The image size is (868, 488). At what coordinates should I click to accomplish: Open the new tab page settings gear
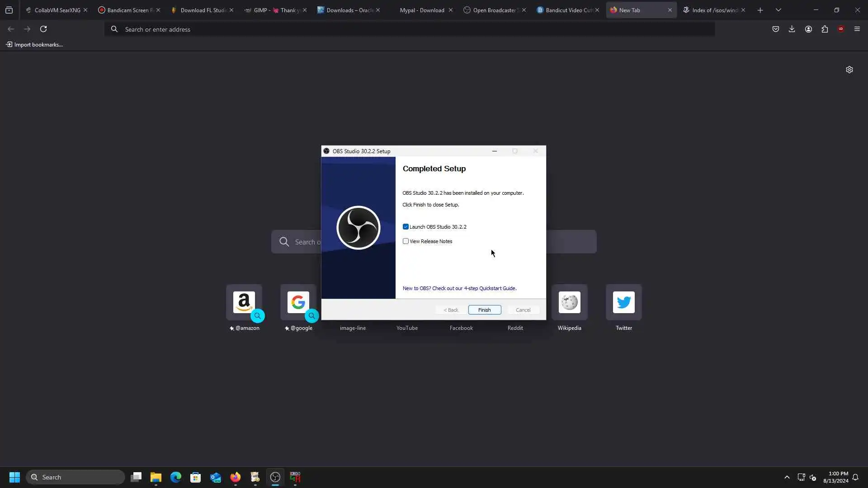click(849, 70)
